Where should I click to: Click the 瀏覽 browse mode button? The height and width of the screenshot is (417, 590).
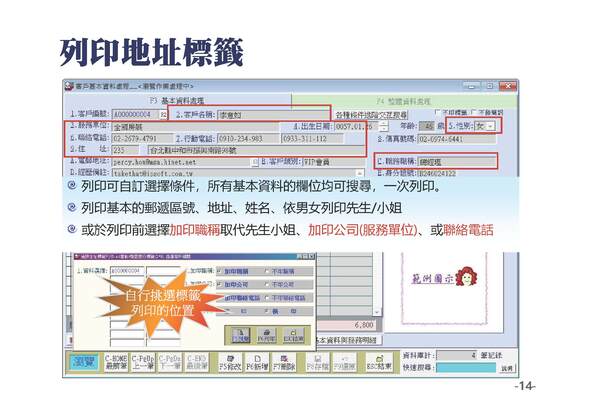click(84, 363)
